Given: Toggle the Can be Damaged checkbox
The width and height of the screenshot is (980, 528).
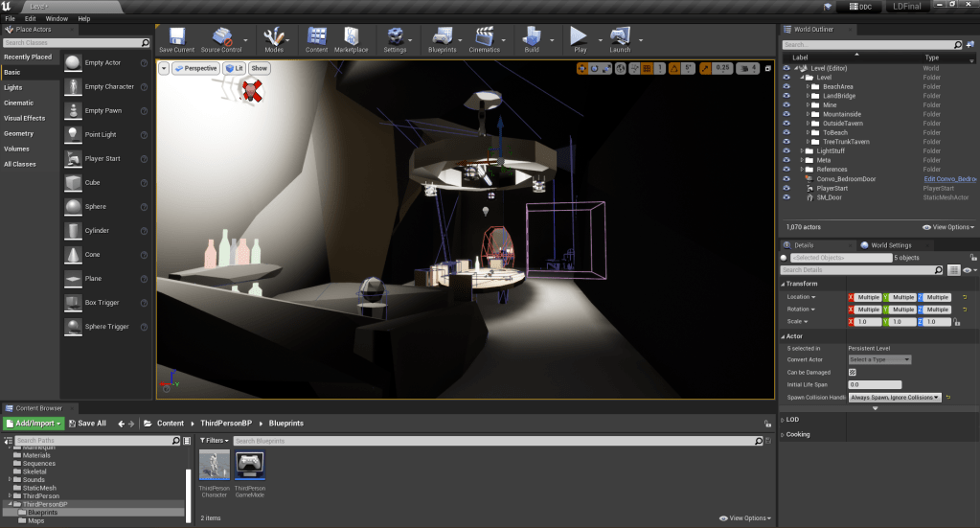Looking at the screenshot, I should point(853,372).
